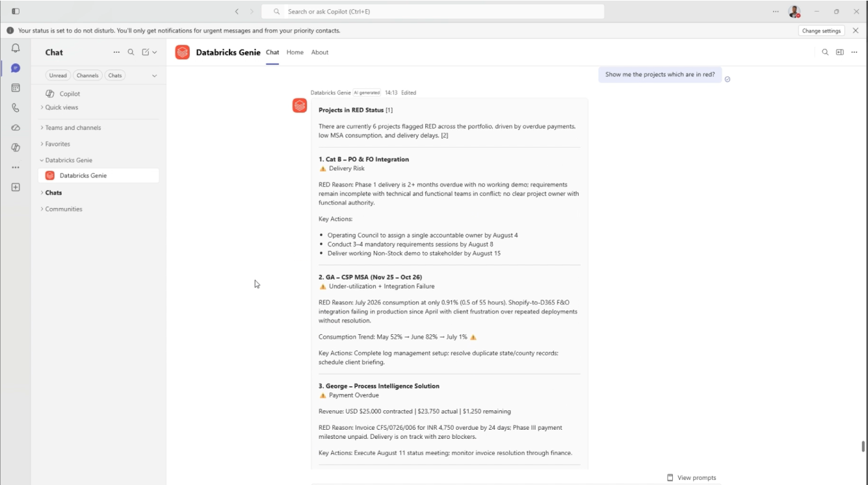Click Databricks Genie avatar beside the message
The image size is (868, 485).
click(300, 105)
